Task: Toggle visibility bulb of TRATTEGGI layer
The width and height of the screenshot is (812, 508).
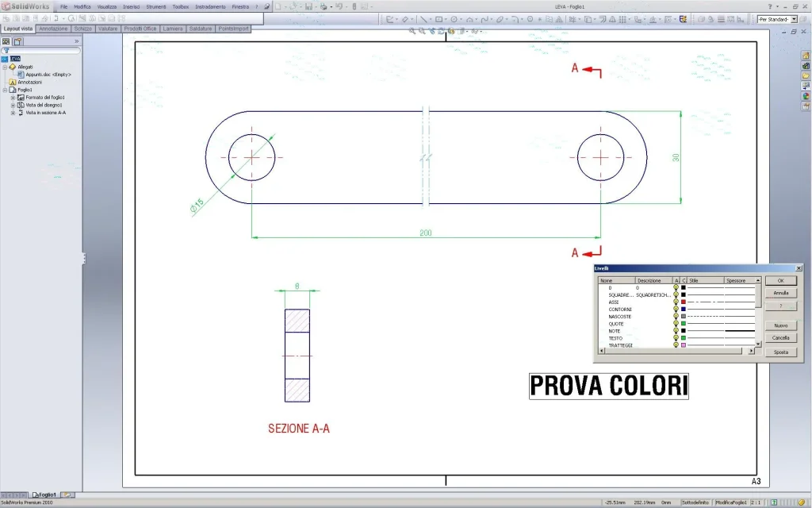Action: click(x=676, y=345)
